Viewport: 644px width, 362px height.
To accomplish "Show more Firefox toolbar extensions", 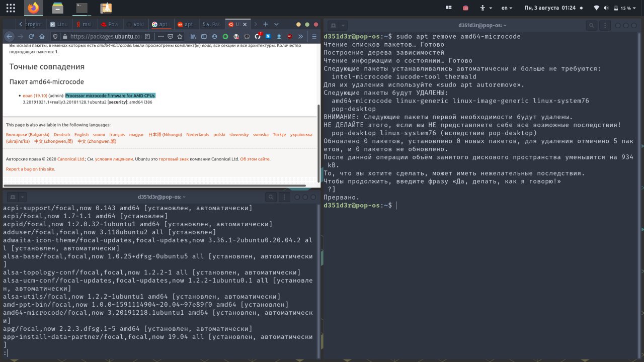I will click(301, 36).
